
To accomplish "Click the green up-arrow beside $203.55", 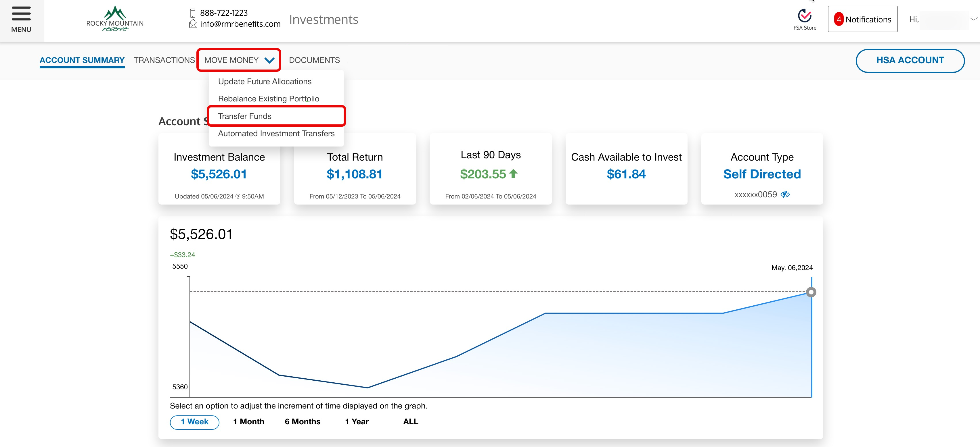I will tap(513, 174).
